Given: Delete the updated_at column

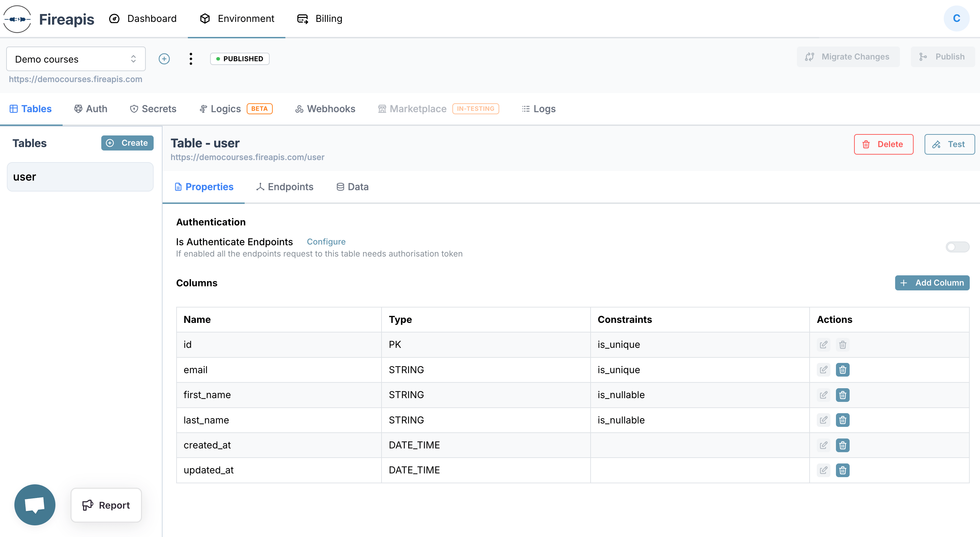Looking at the screenshot, I should coord(842,470).
